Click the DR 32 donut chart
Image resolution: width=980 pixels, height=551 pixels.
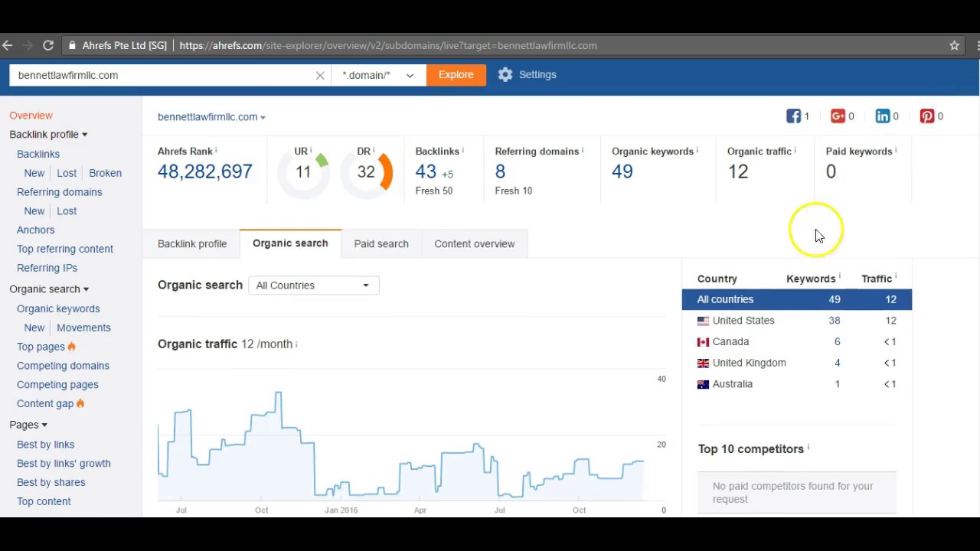tap(367, 172)
